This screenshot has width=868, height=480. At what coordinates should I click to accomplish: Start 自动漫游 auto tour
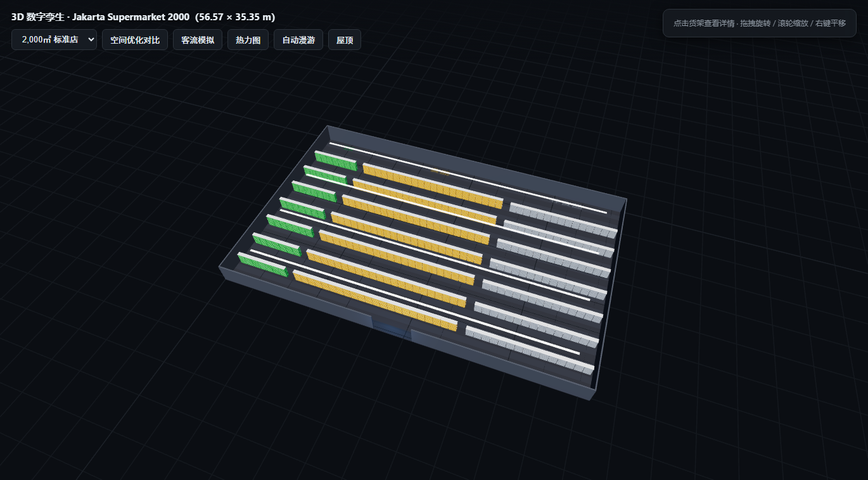pos(298,39)
